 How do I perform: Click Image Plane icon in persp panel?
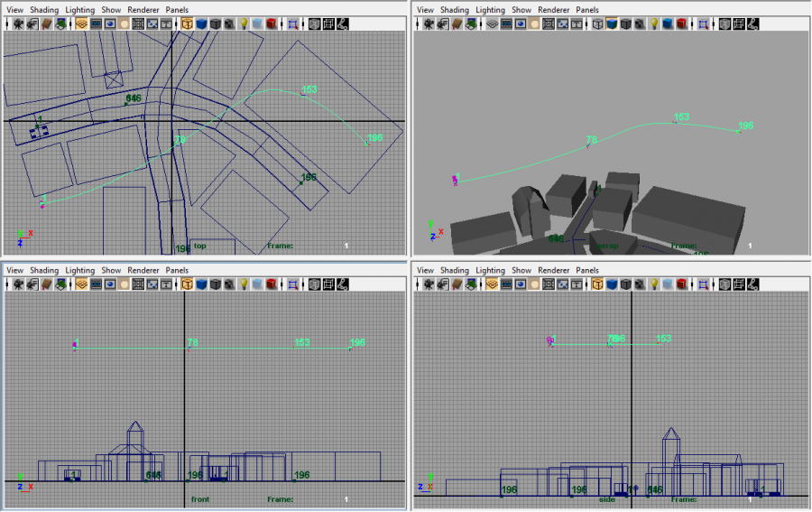471,23
